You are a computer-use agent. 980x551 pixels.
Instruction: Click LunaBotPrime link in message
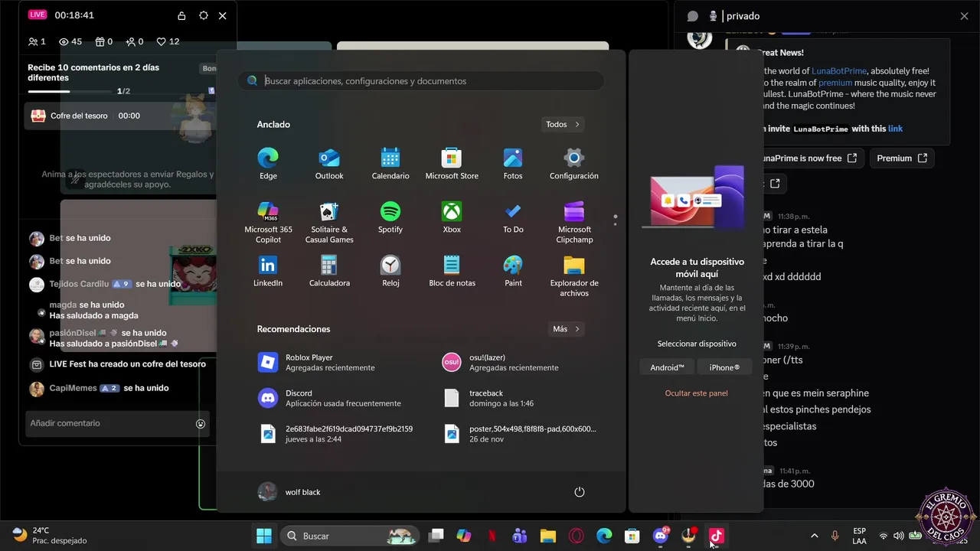coord(839,70)
